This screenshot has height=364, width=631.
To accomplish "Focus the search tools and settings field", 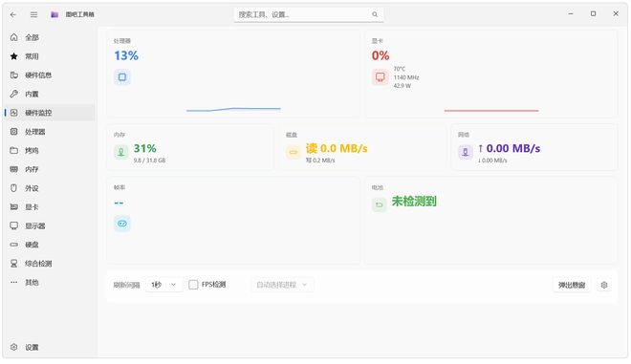I will (x=308, y=14).
